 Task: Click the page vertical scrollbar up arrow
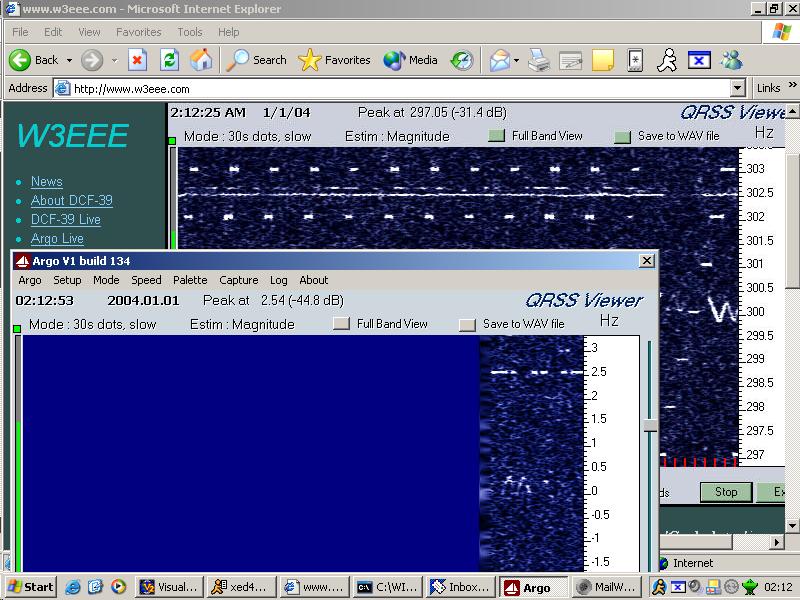[792, 111]
